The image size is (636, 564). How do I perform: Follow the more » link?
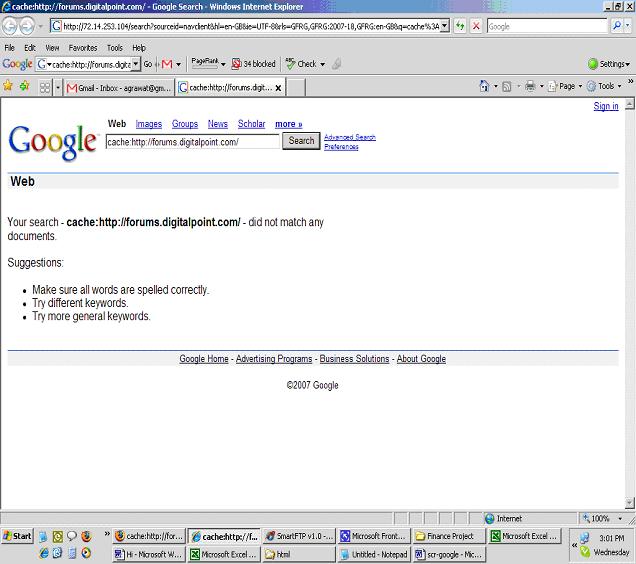coord(288,124)
